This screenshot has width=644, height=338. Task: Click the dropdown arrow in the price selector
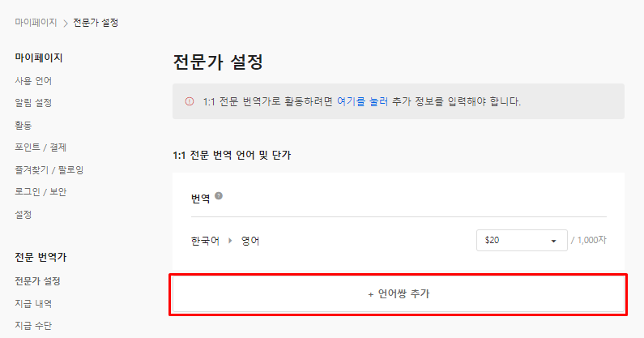(x=553, y=241)
